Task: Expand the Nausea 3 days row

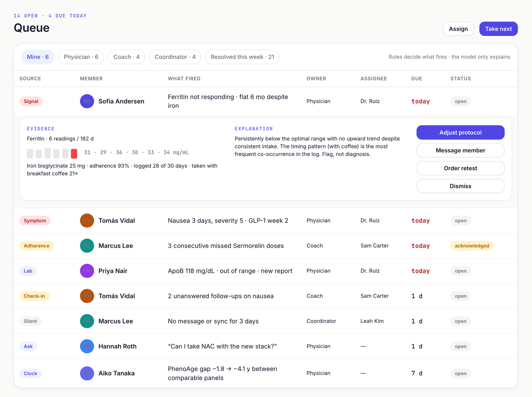Action: point(266,221)
